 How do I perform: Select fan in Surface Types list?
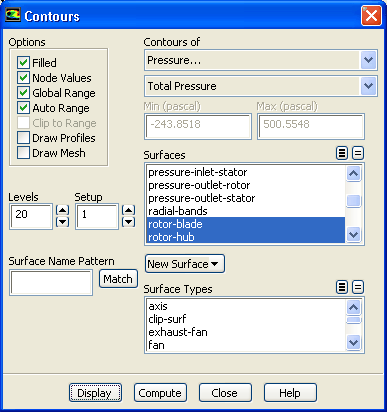tap(246, 345)
